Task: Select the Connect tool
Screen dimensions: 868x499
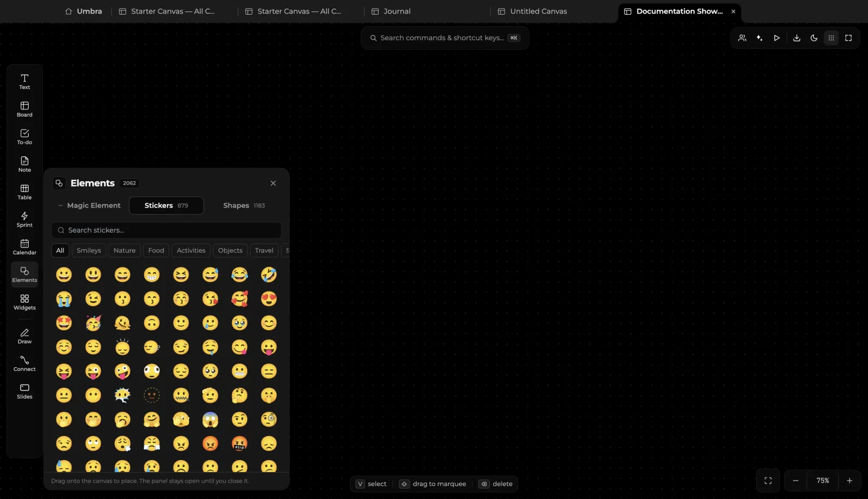Action: [x=24, y=364]
